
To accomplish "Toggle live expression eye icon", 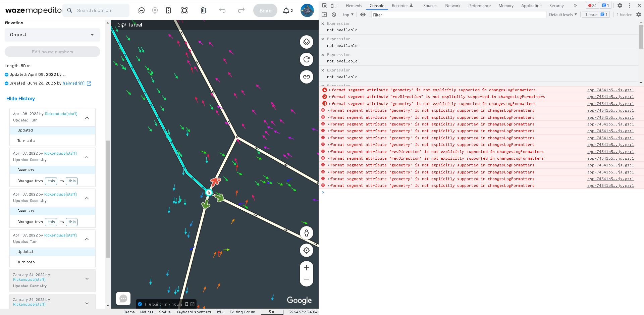I will click(x=363, y=14).
